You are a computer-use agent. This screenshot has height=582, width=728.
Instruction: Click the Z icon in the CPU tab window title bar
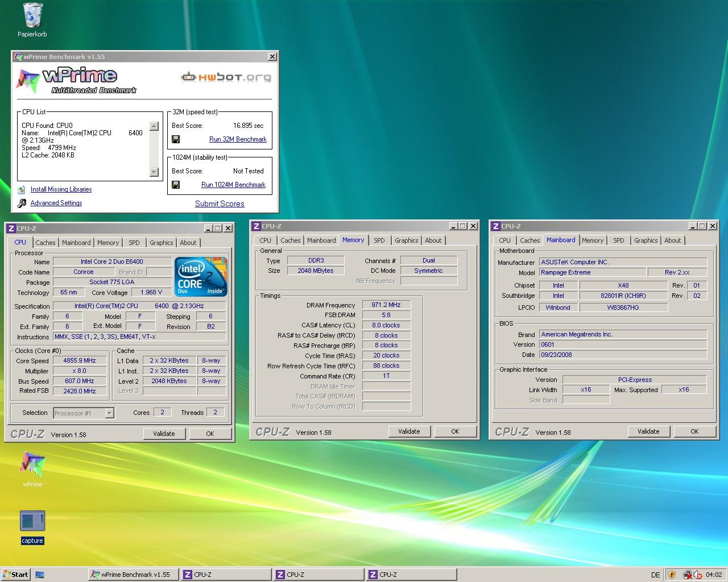[11, 228]
